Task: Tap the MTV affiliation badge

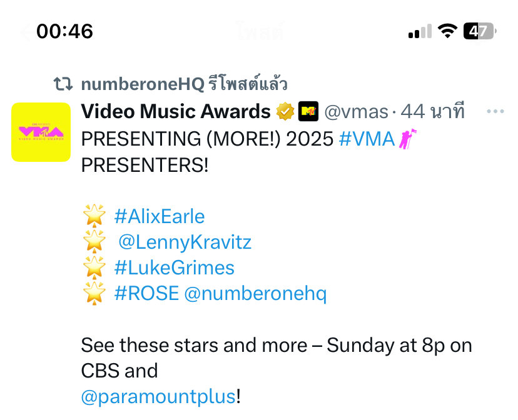Action: (308, 111)
